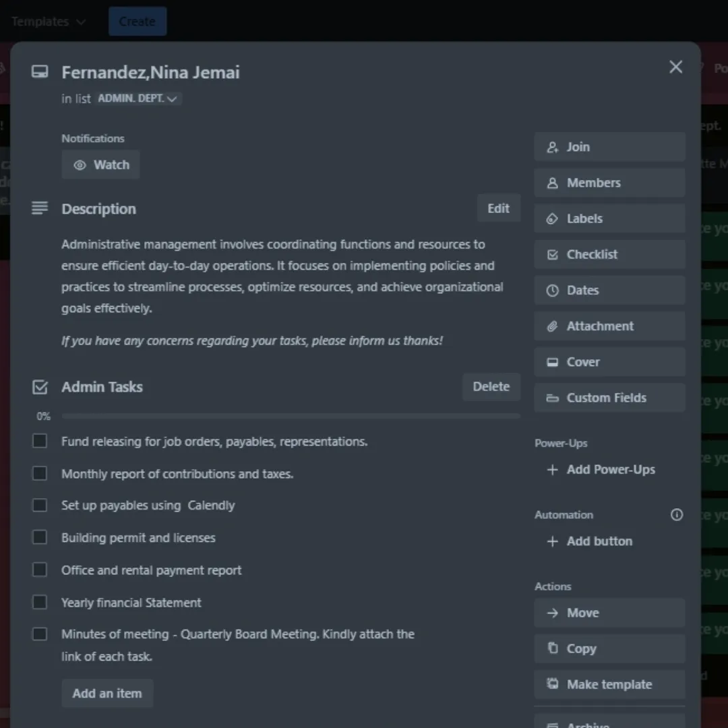728x728 pixels.
Task: Open Members via the person icon
Action: [x=553, y=183]
